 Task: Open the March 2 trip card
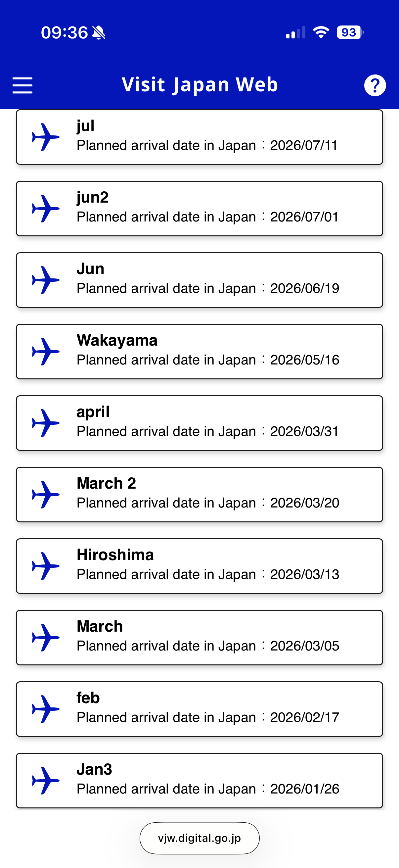point(199,494)
